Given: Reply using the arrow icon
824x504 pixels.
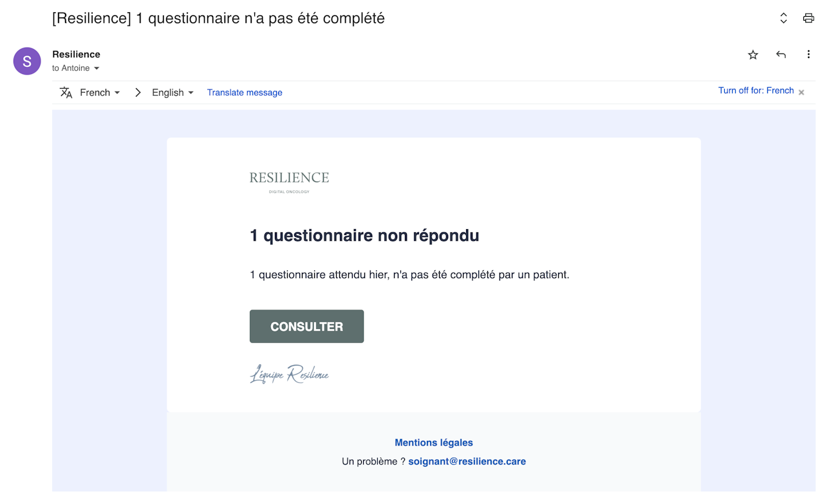Looking at the screenshot, I should tap(781, 55).
